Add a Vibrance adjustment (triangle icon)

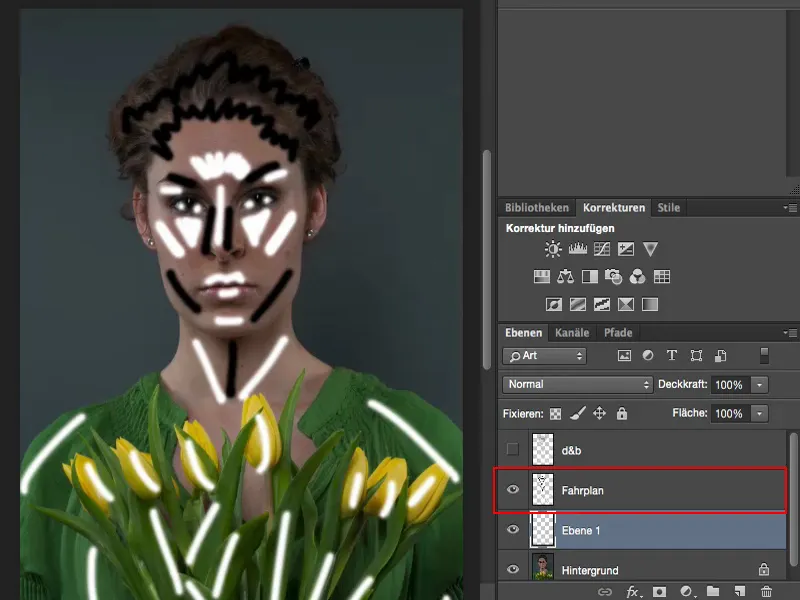click(650, 249)
